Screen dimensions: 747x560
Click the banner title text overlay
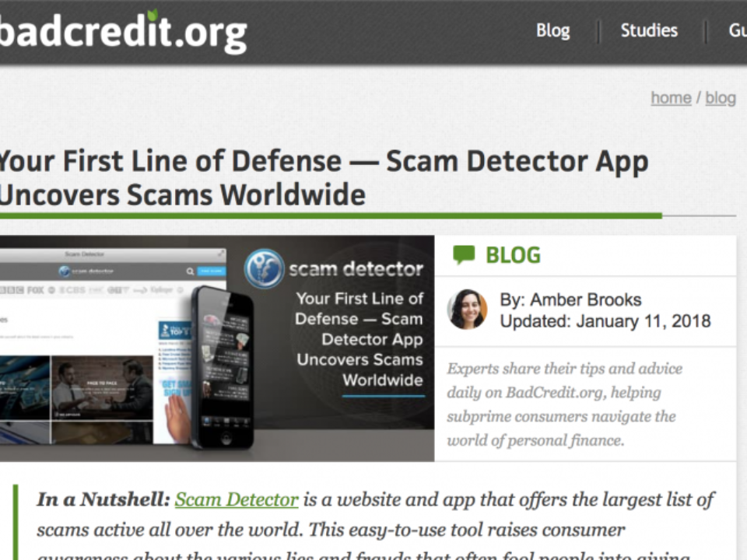pyautogui.click(x=359, y=339)
